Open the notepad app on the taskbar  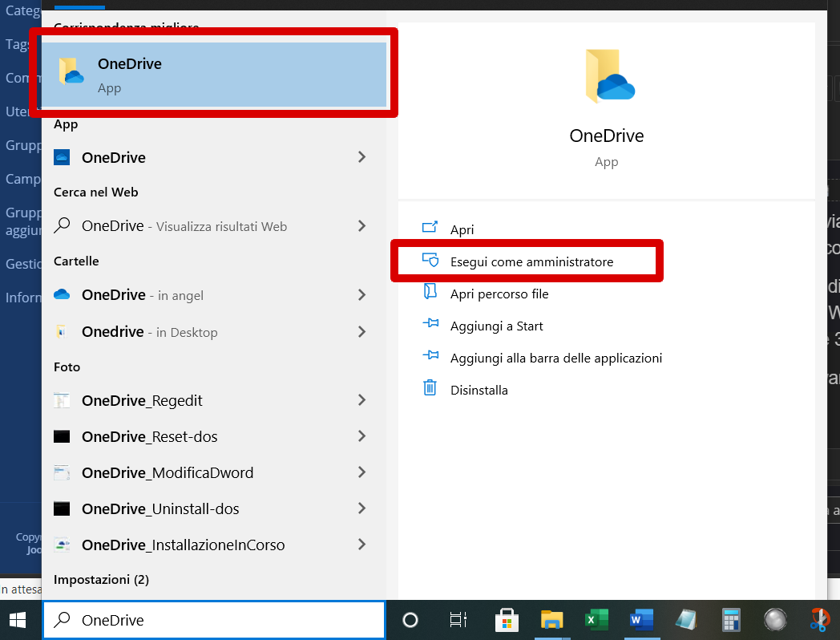[x=686, y=620]
